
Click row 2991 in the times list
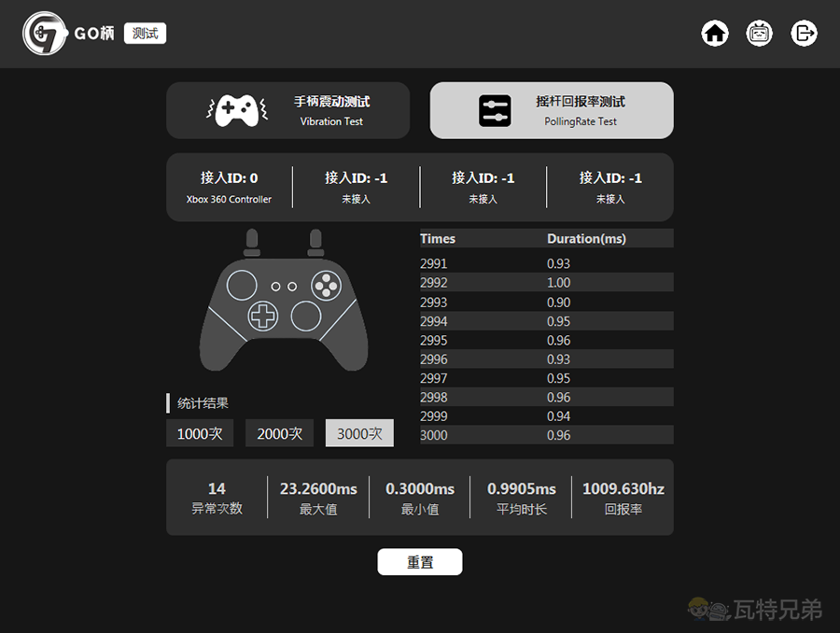[x=546, y=263]
